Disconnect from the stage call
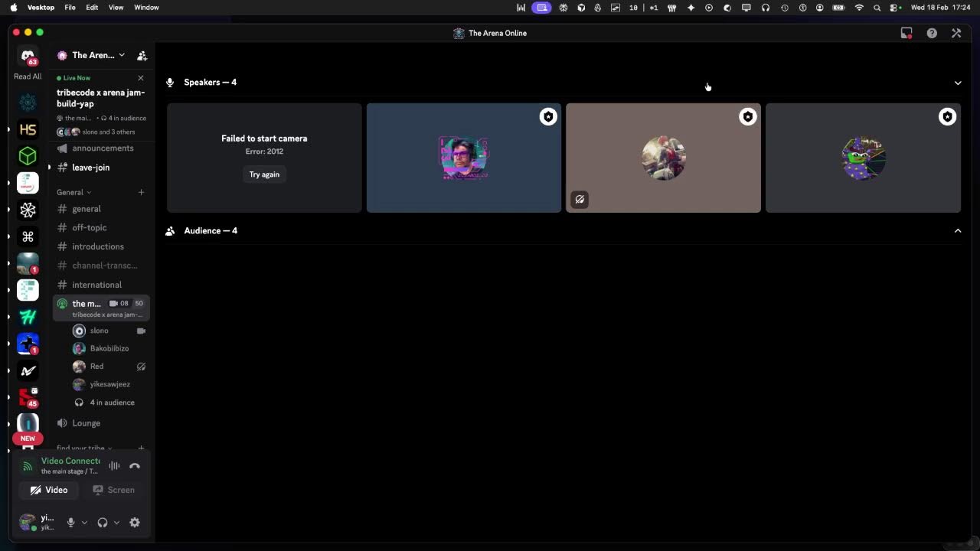 135,465
